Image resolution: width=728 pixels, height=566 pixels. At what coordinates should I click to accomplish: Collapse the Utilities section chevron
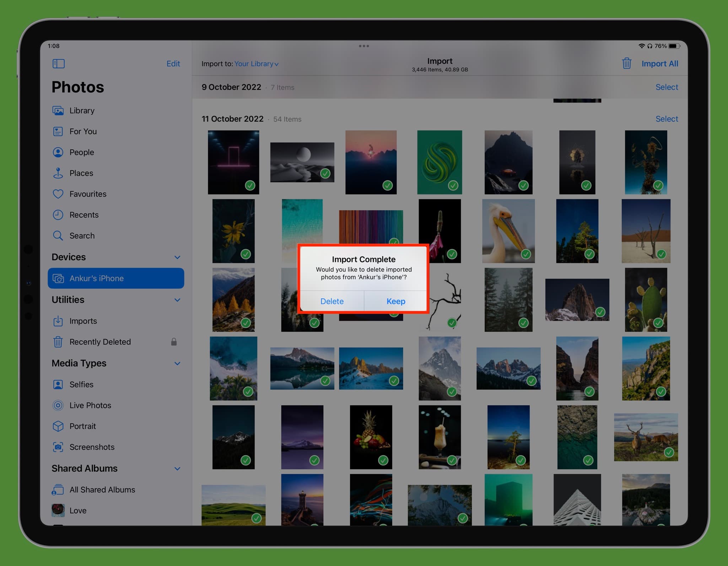pyautogui.click(x=177, y=300)
